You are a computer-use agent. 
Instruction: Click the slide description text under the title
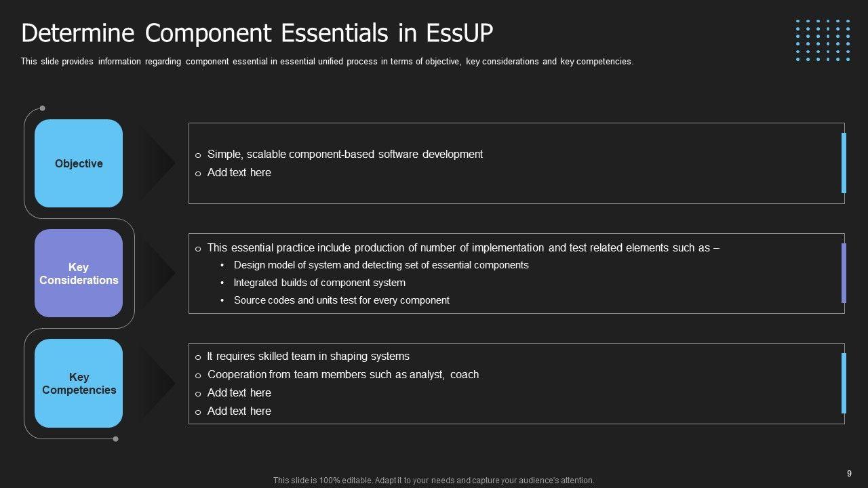[327, 62]
